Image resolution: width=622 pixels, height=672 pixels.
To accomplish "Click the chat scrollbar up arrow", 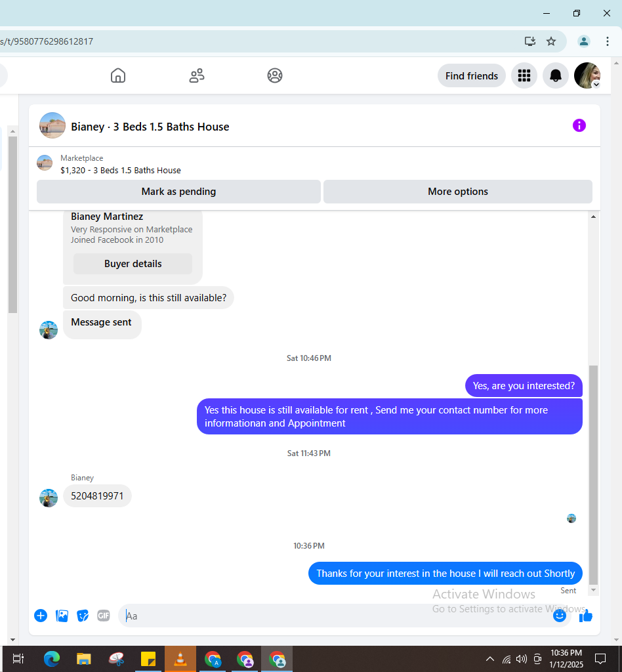I will tap(593, 217).
